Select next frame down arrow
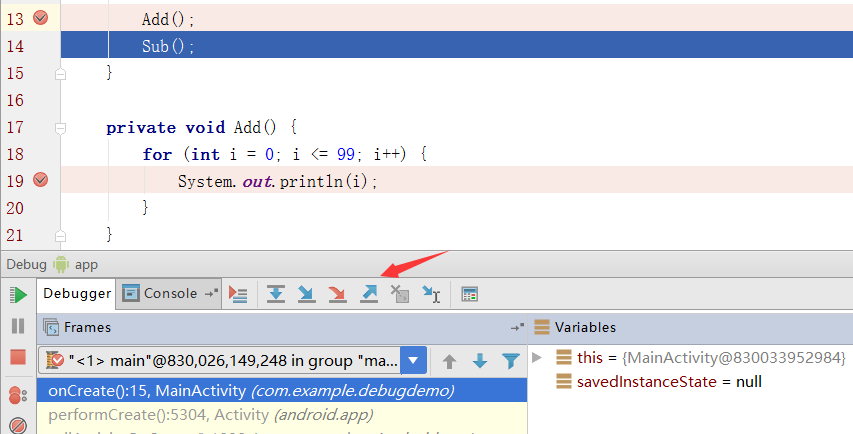853x434 pixels. click(x=480, y=361)
